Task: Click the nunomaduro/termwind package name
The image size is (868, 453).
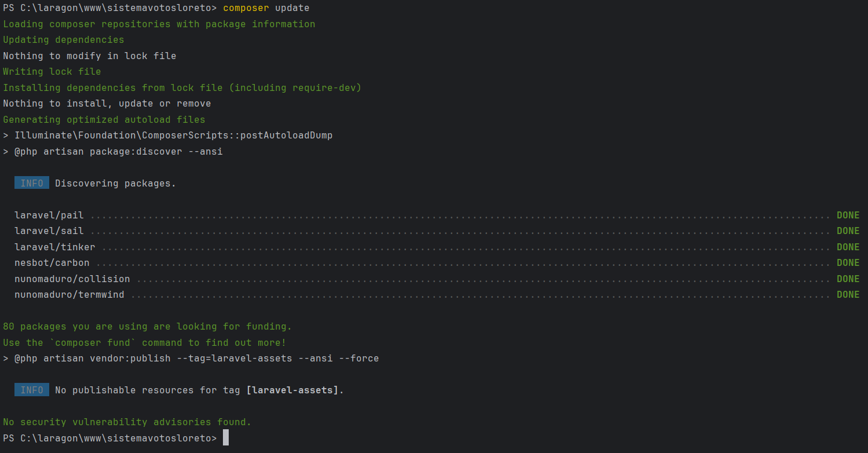Action: coord(69,294)
